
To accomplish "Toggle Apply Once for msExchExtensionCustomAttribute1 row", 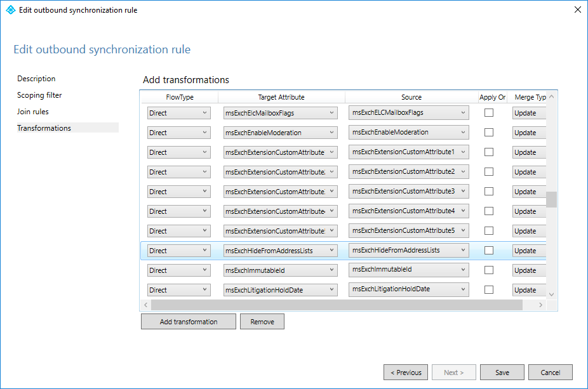I will tap(489, 152).
